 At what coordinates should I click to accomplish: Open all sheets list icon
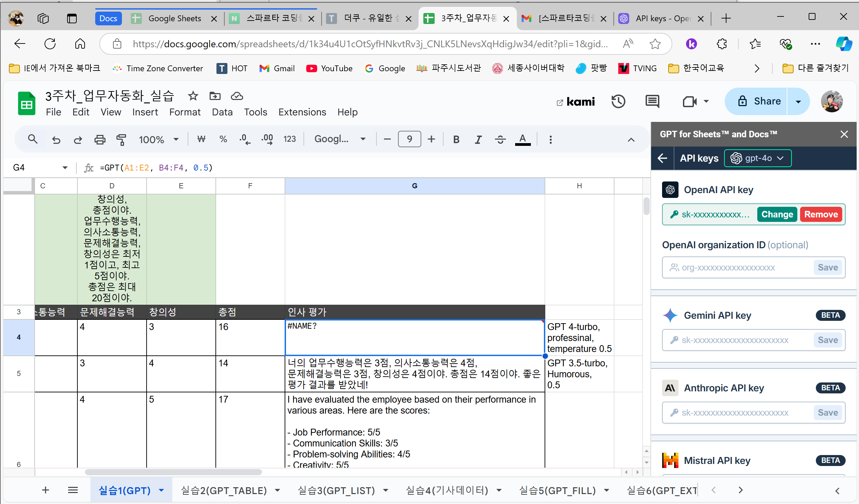[x=73, y=490]
